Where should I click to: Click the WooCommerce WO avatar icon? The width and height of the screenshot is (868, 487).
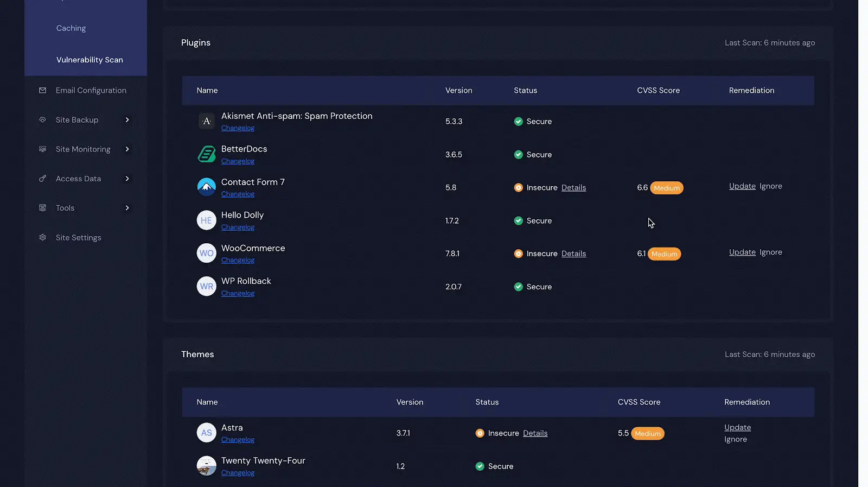[206, 253]
